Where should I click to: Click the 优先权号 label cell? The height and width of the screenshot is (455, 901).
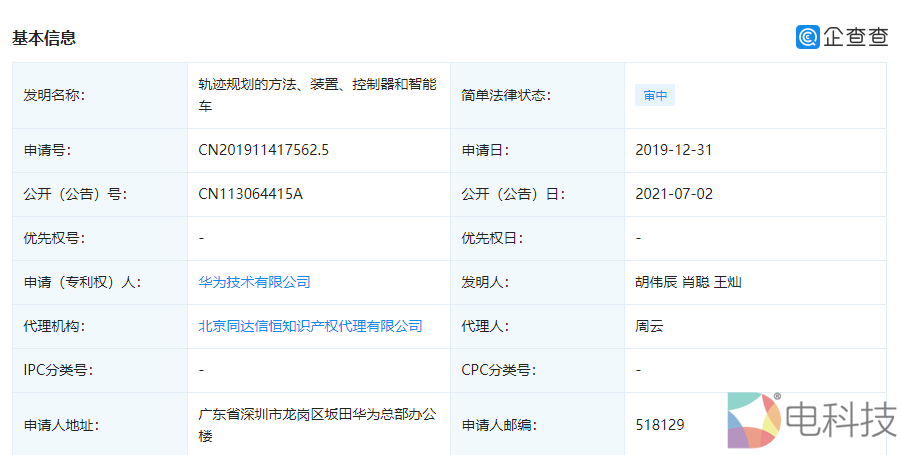click(100, 238)
